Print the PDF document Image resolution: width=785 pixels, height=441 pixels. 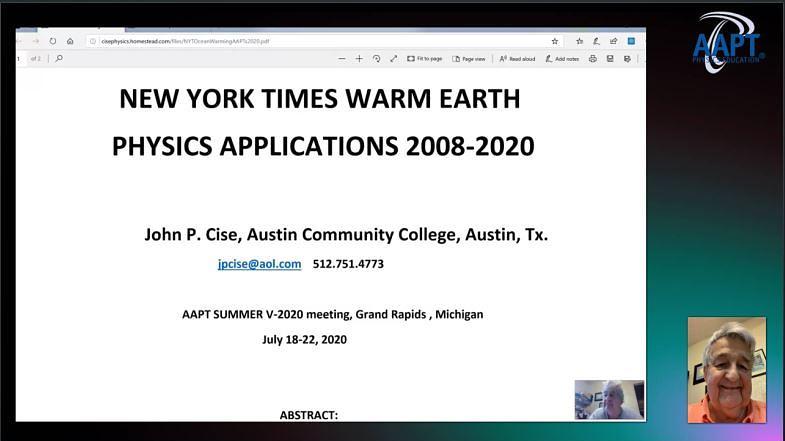tap(593, 59)
